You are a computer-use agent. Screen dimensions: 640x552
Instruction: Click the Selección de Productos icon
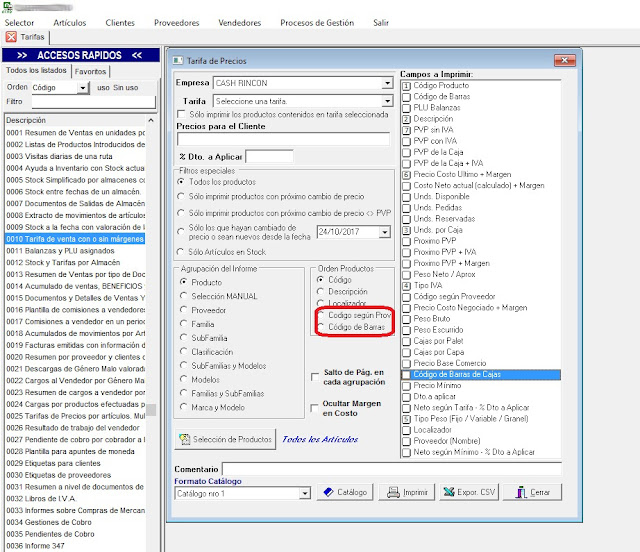click(x=185, y=439)
